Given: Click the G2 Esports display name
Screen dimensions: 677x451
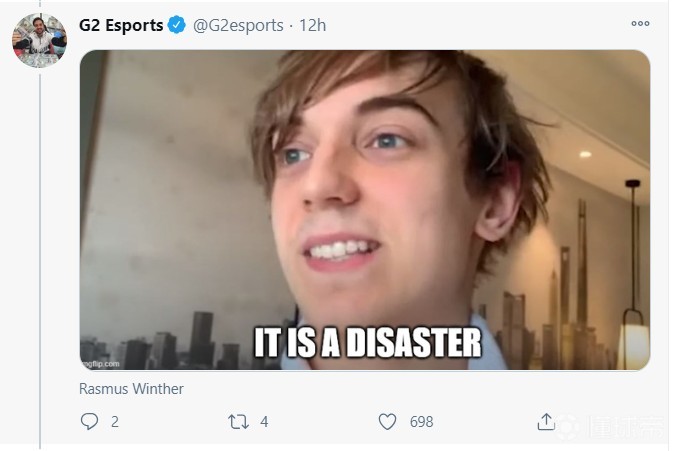Looking at the screenshot, I should 121,25.
